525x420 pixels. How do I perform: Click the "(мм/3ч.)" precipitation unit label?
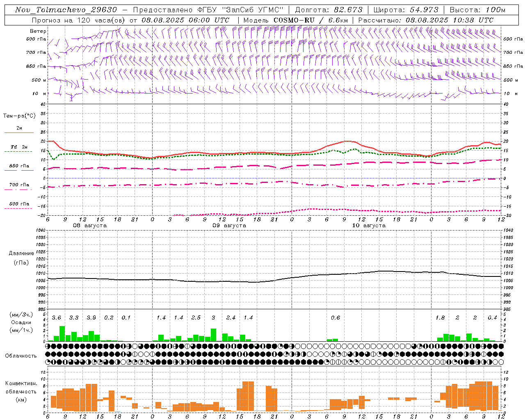click(x=21, y=315)
